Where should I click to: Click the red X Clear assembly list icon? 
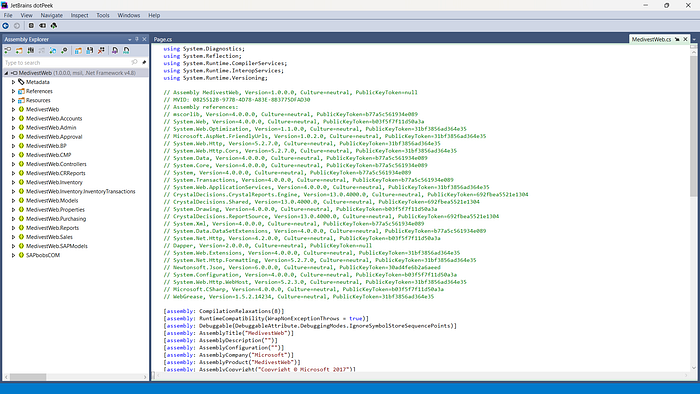tap(101, 50)
